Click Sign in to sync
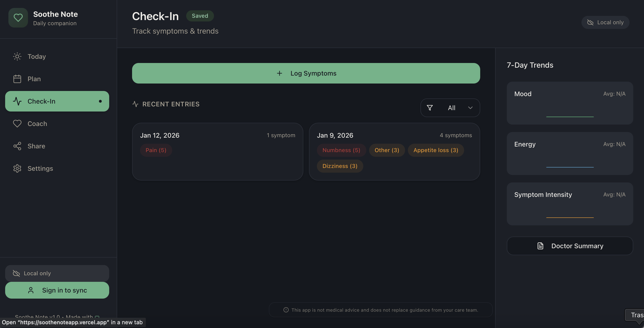Screen dimensions: 644x328 [57, 290]
